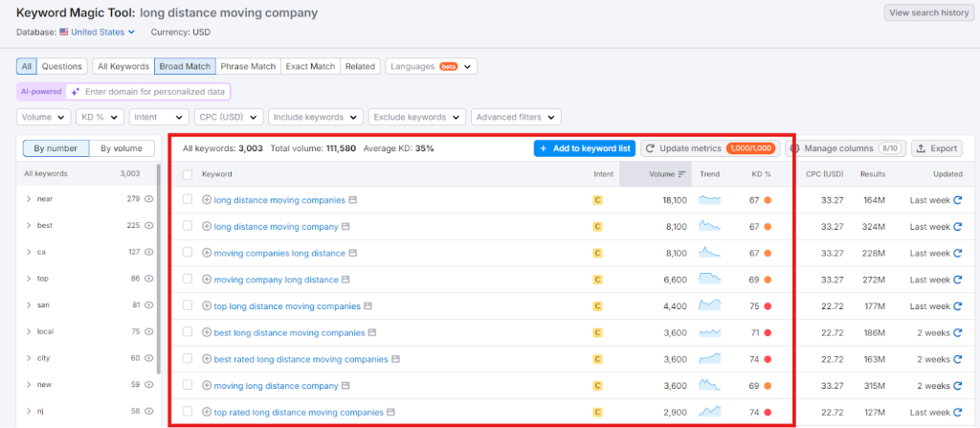Toggle eye icon for 'near' keyword group
The height and width of the screenshot is (428, 980).
(148, 199)
